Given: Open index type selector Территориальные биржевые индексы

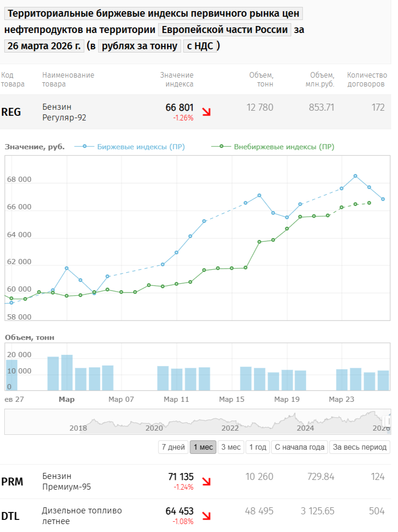Looking at the screenshot, I should tap(153, 14).
